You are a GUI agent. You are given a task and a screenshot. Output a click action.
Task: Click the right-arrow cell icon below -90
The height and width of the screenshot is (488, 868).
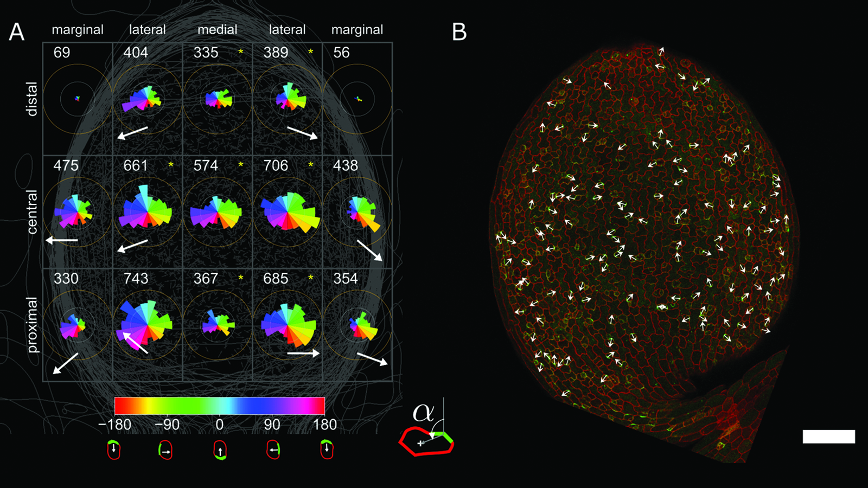[x=165, y=451]
